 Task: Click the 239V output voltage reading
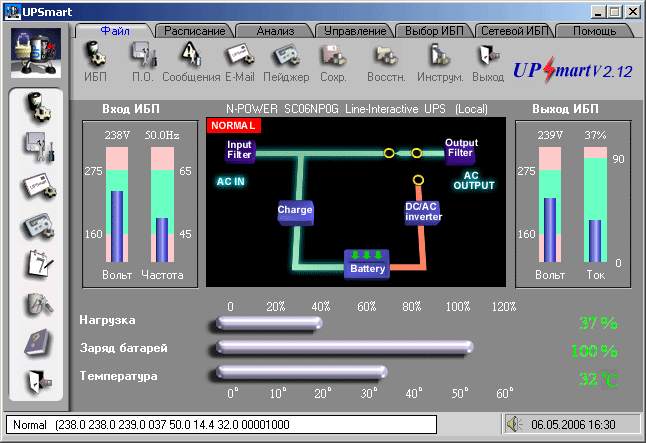[550, 135]
